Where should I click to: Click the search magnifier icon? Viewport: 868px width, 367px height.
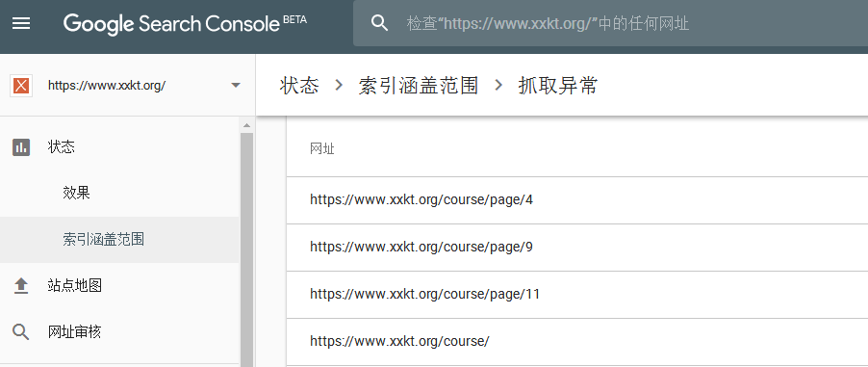[x=379, y=23]
